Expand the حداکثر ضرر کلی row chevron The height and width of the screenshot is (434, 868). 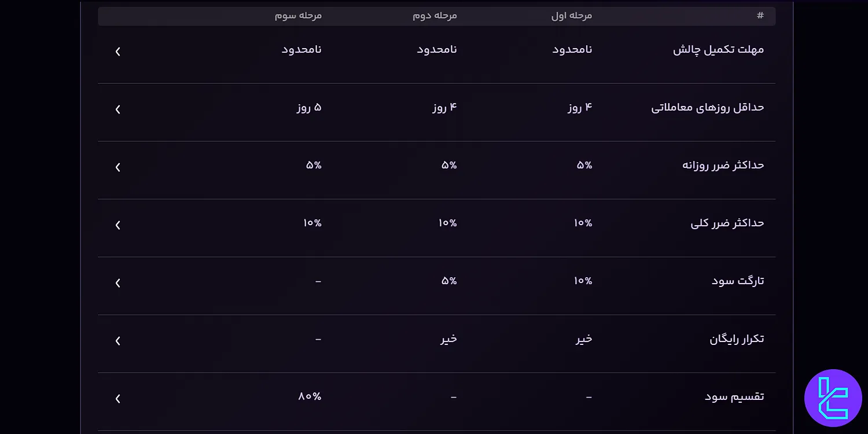pos(117,225)
